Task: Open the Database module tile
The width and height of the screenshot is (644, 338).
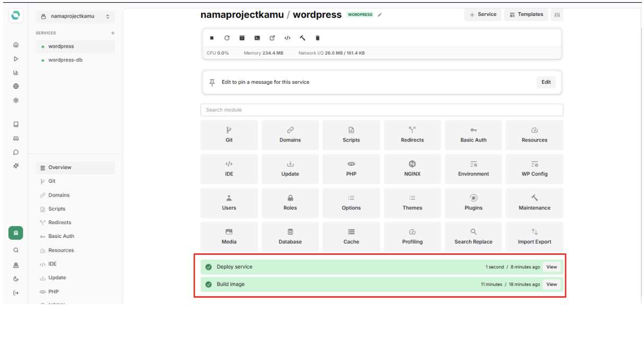Action: (x=290, y=237)
